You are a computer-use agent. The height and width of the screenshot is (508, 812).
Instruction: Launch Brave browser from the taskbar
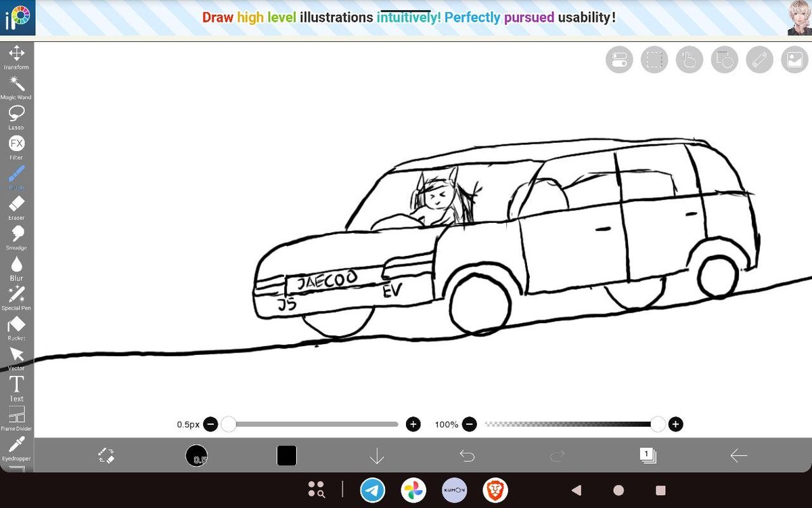pyautogui.click(x=495, y=490)
